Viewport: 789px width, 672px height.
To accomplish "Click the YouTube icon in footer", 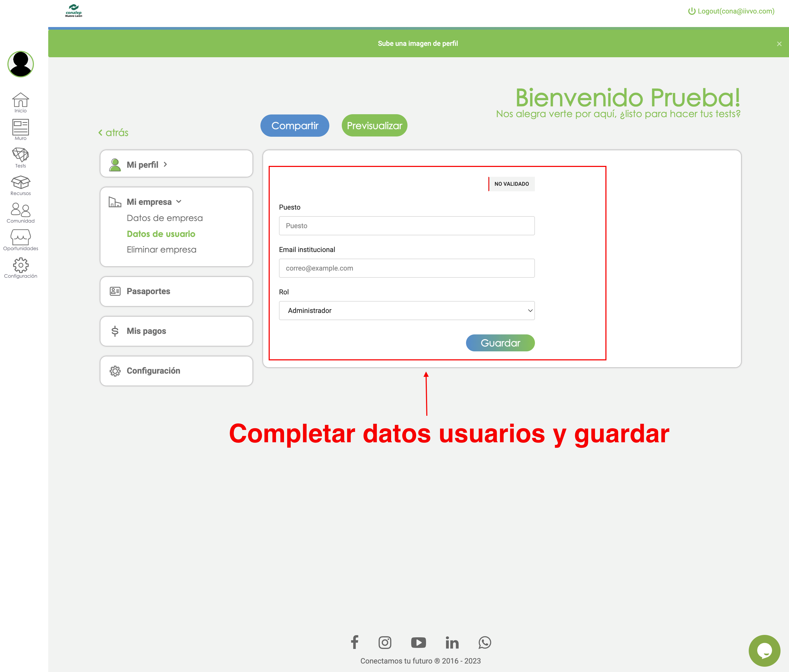I will (x=419, y=643).
